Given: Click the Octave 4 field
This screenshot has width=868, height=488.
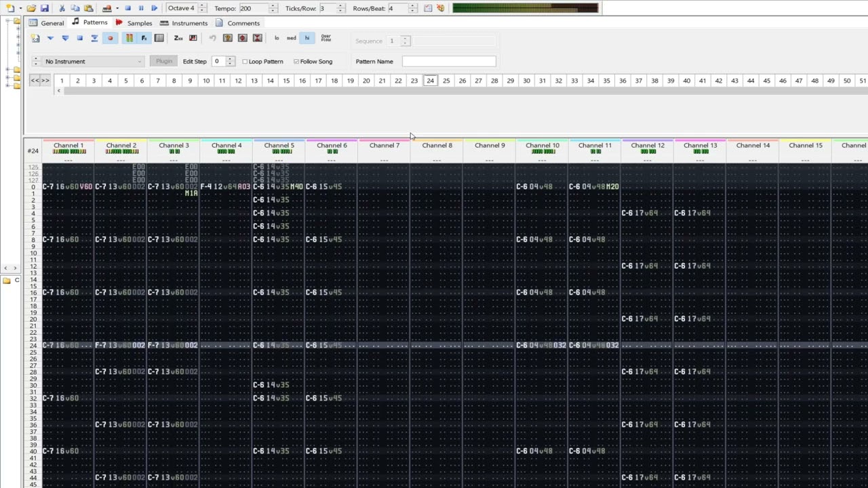Looking at the screenshot, I should [181, 8].
